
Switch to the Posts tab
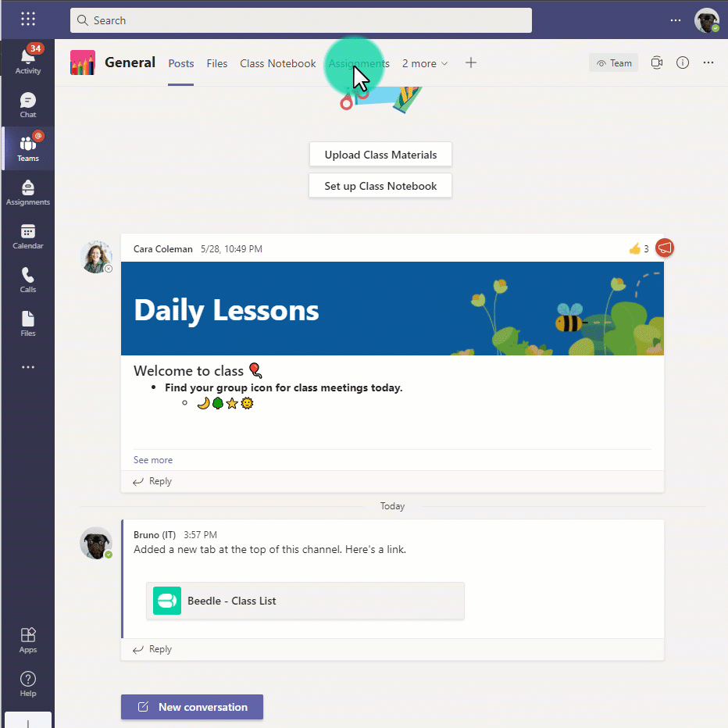181,63
